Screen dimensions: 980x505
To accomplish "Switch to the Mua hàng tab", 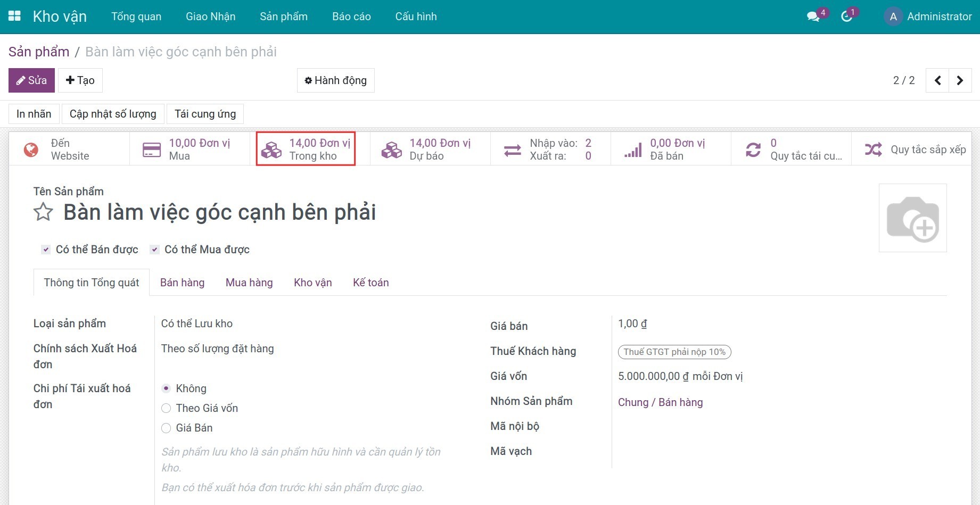I will pyautogui.click(x=249, y=283).
